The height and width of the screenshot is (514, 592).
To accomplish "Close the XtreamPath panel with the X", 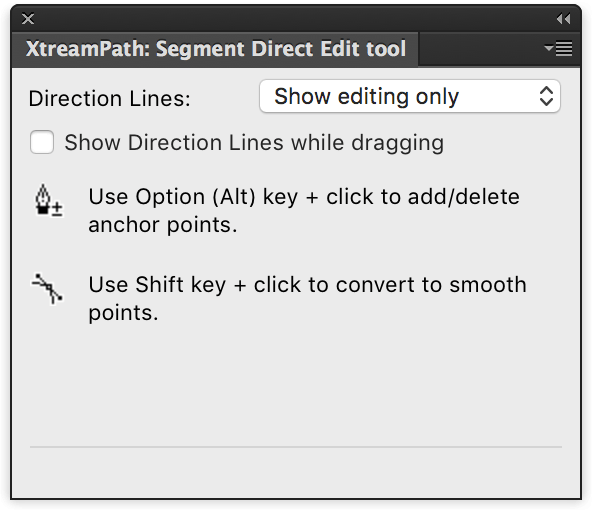I will pyautogui.click(x=28, y=19).
